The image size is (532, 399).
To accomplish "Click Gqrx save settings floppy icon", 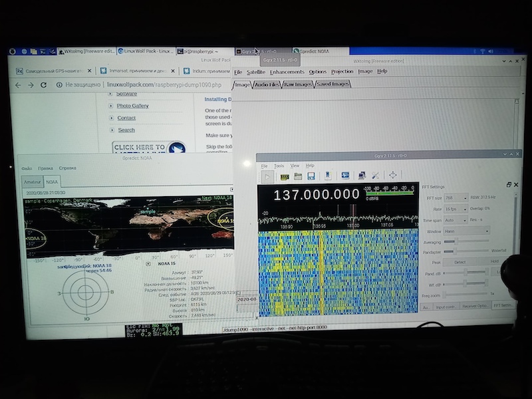I will [x=310, y=176].
